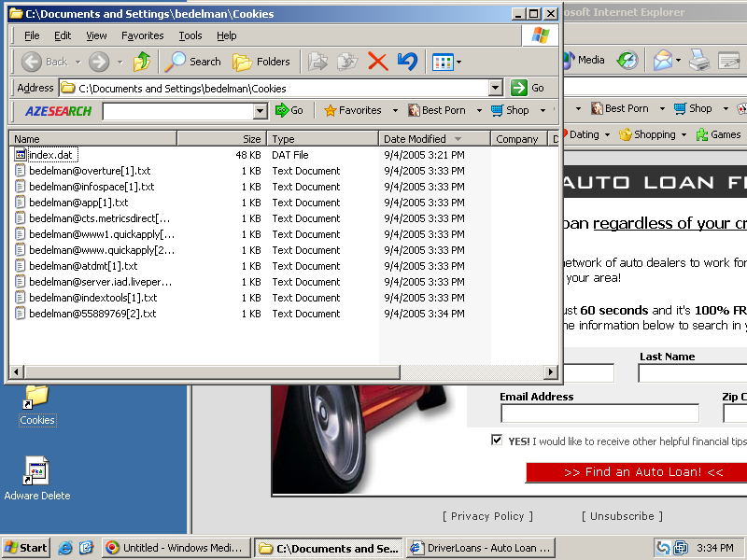Screen dimensions: 747x560
Task: Click Best Porn in Explorer window toolbar
Action: click(437, 110)
